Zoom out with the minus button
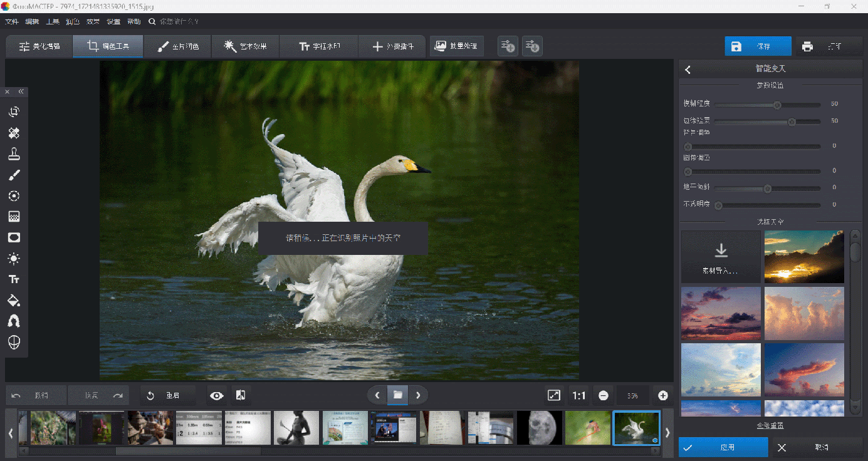This screenshot has height=461, width=868. (603, 396)
